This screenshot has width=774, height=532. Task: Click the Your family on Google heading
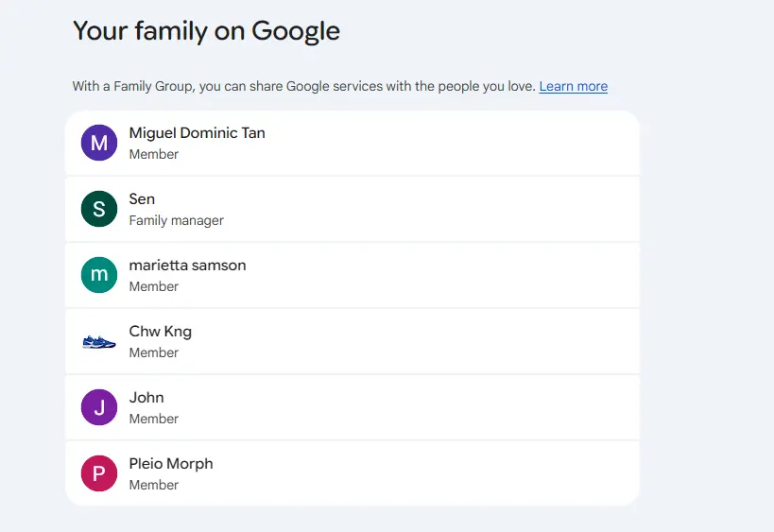point(206,31)
